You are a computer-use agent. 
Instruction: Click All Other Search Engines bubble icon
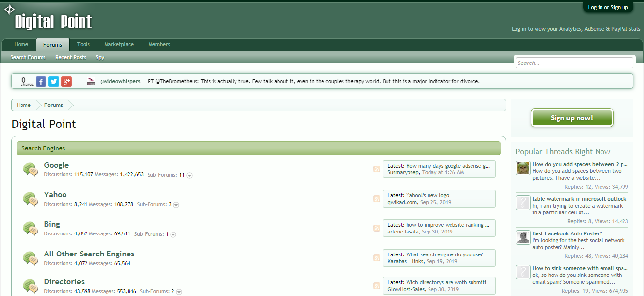click(30, 258)
